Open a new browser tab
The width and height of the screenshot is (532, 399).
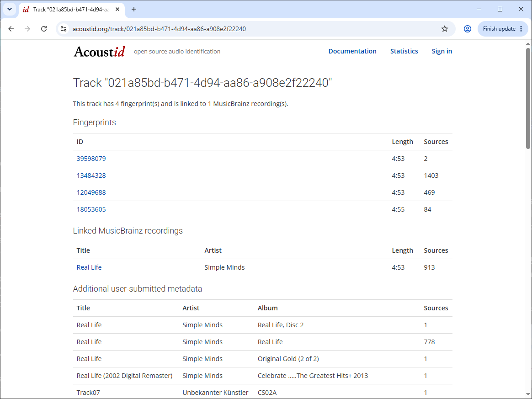coord(134,10)
